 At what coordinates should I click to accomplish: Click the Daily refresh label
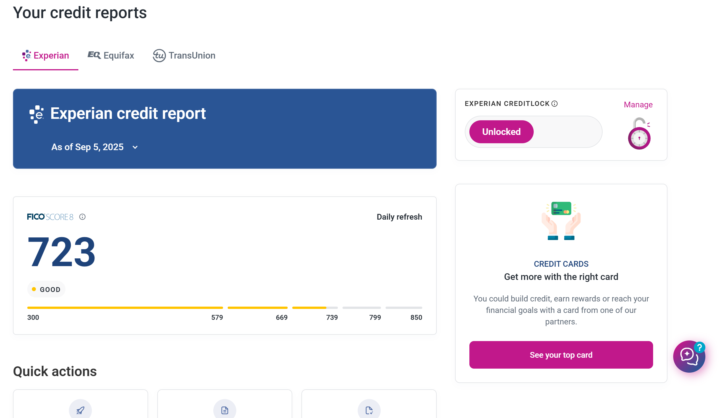point(399,217)
